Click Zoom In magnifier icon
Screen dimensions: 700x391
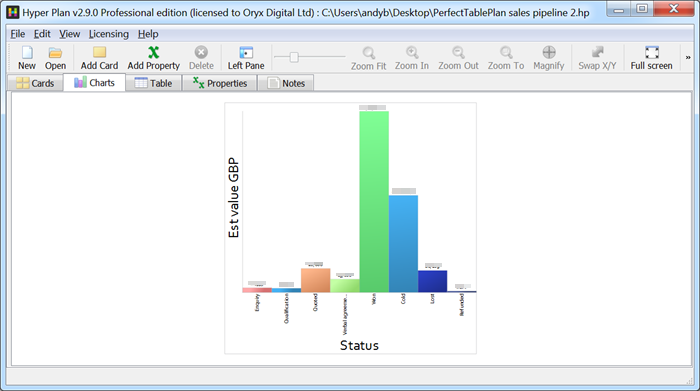coord(412,58)
